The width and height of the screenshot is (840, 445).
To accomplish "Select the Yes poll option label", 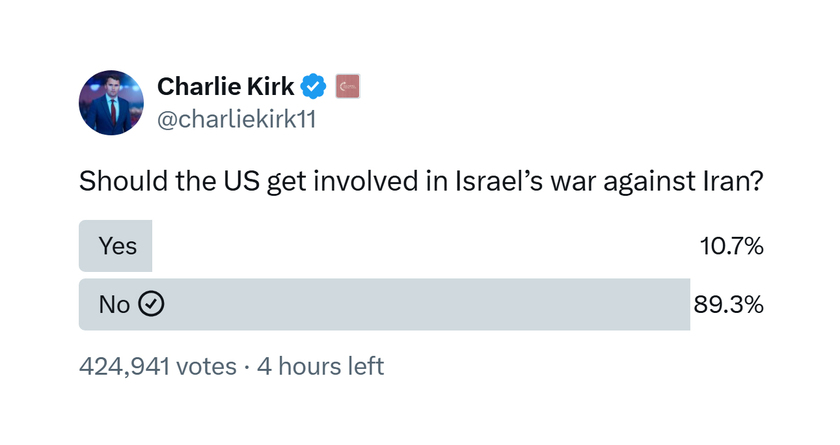I will click(118, 246).
